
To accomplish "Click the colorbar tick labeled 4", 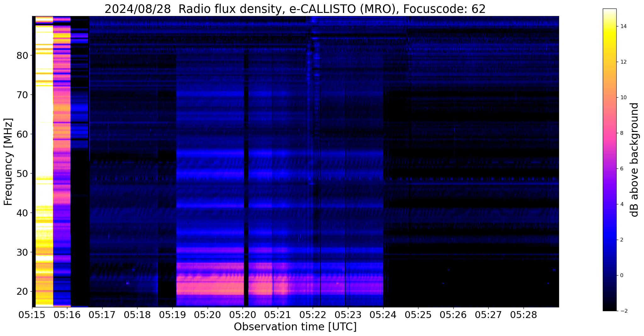I will (621, 204).
